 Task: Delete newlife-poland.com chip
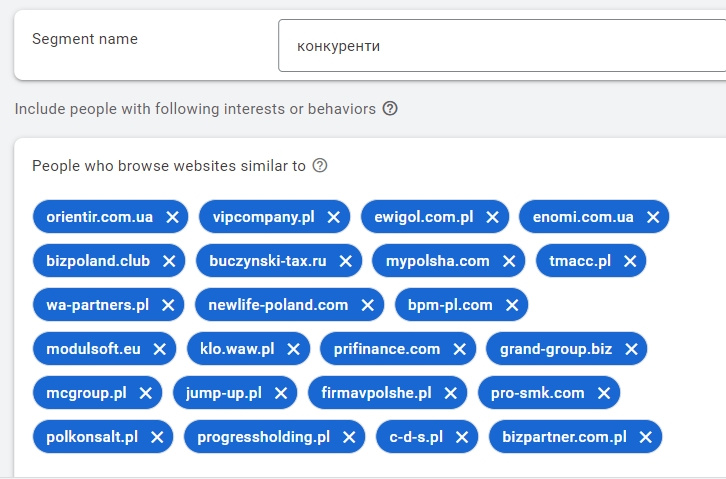coord(368,305)
